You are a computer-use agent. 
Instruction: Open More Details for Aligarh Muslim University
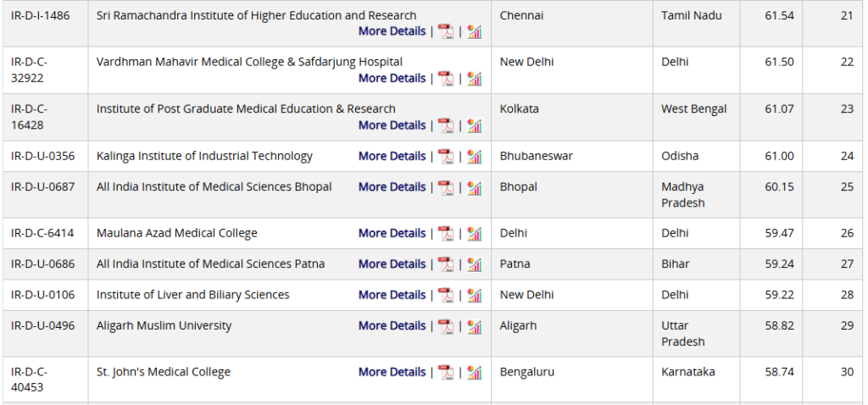(392, 325)
